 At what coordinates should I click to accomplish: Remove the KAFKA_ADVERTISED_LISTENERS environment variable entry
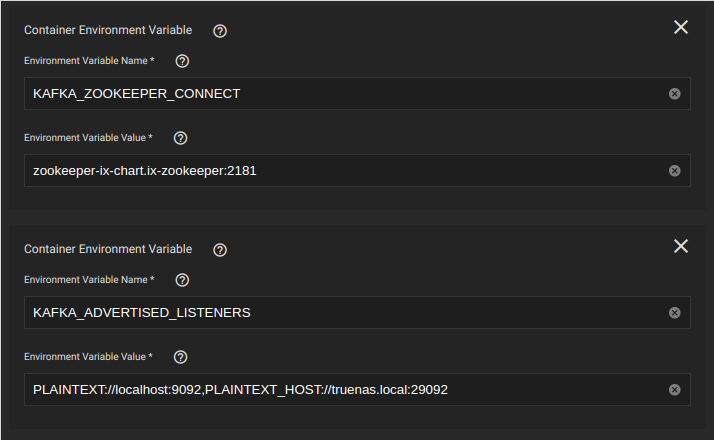681,246
